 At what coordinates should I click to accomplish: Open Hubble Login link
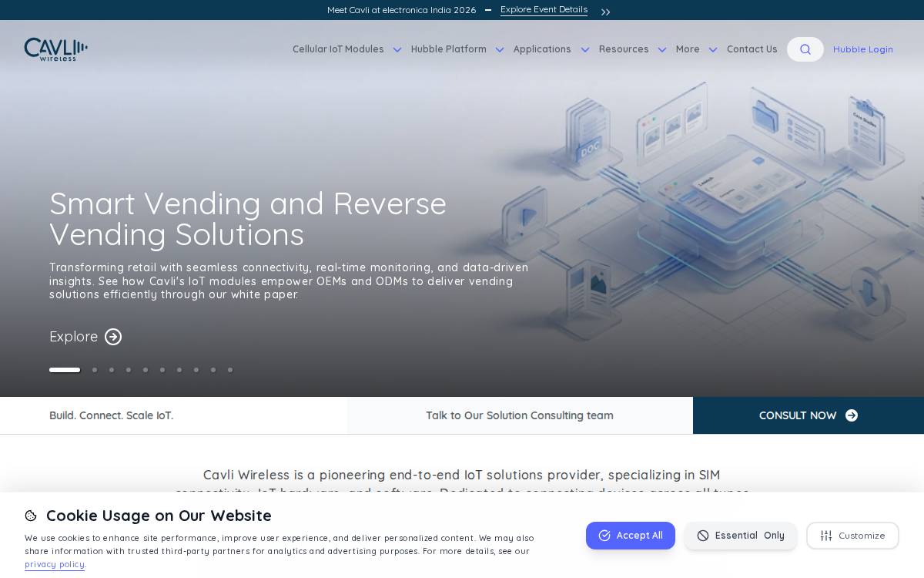[863, 49]
